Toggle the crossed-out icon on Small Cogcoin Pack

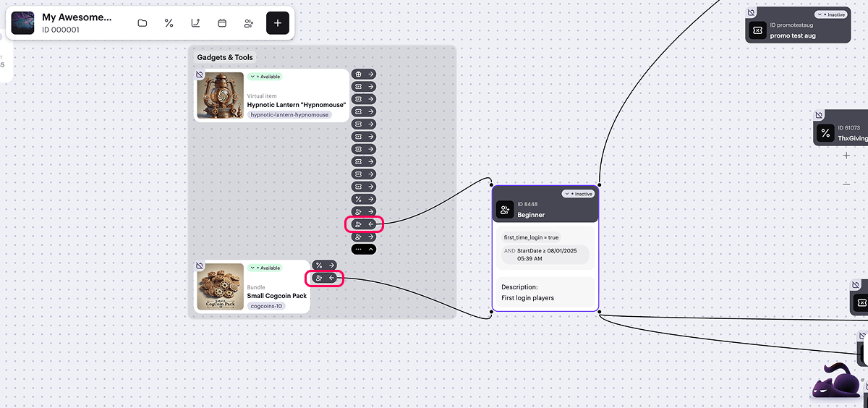click(x=200, y=266)
